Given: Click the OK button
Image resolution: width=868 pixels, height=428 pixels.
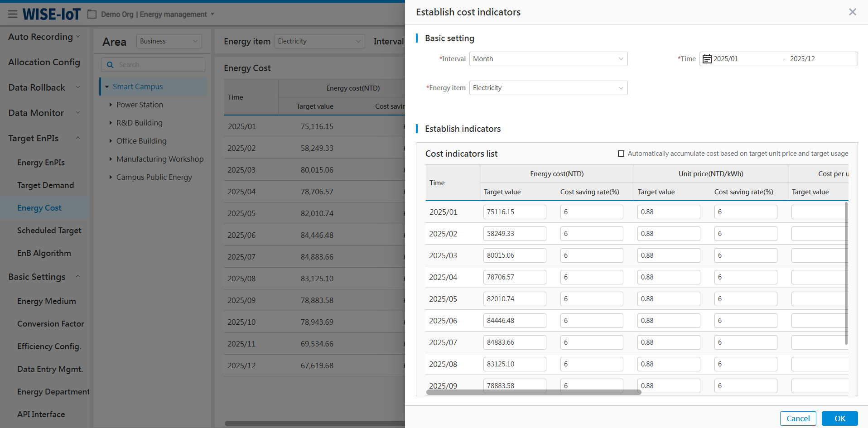Looking at the screenshot, I should 839,418.
